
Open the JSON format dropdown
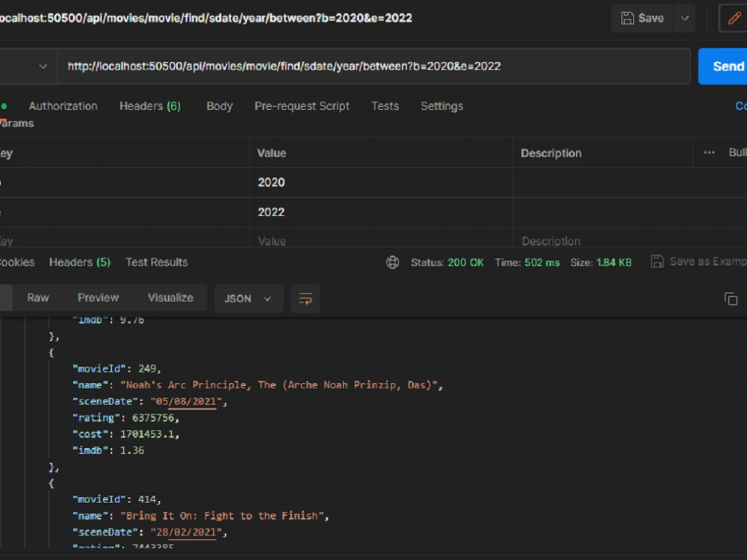point(249,299)
